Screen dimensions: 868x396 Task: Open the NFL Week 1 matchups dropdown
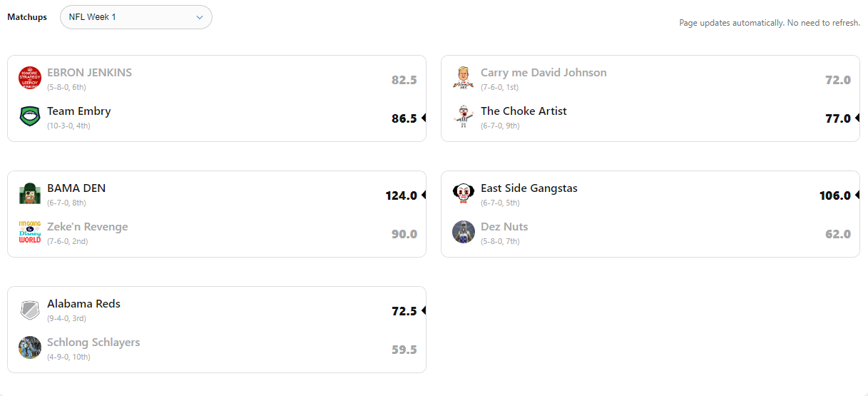(136, 17)
